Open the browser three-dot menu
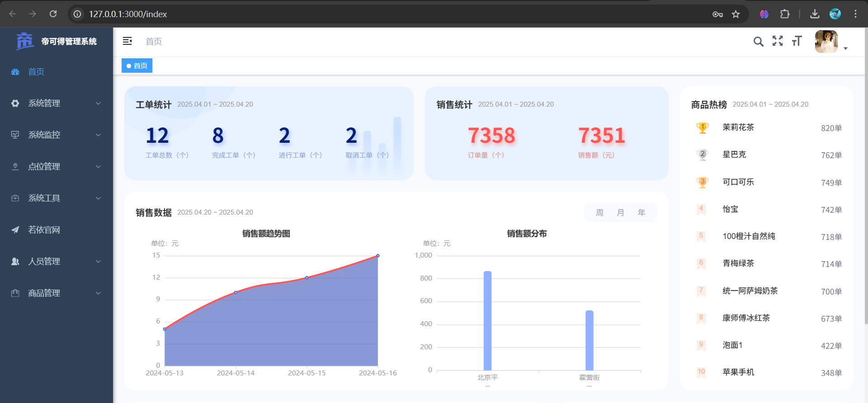 point(855,14)
